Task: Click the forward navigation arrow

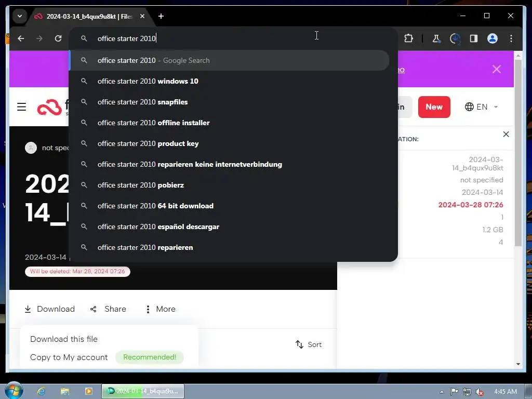Action: click(x=39, y=38)
